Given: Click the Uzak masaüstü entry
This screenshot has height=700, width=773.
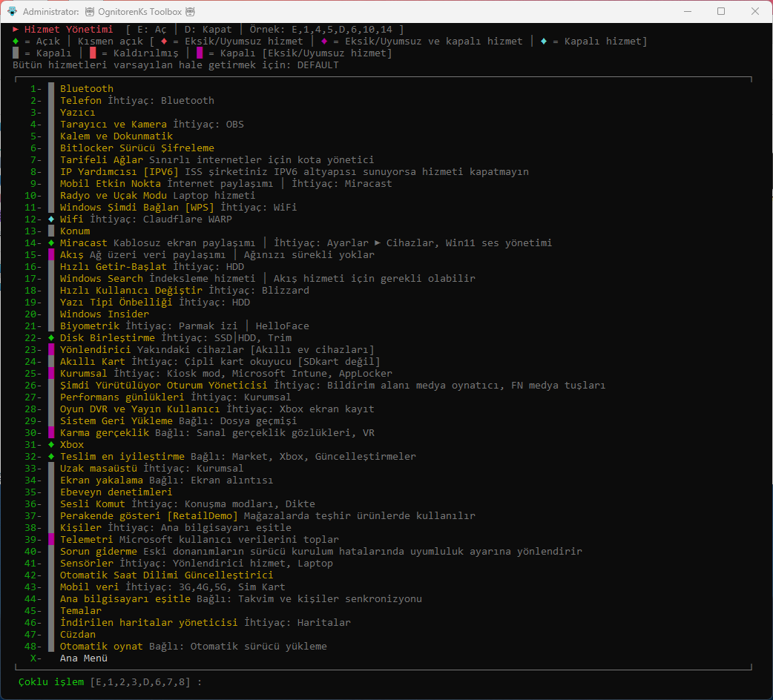Looking at the screenshot, I should [99, 469].
